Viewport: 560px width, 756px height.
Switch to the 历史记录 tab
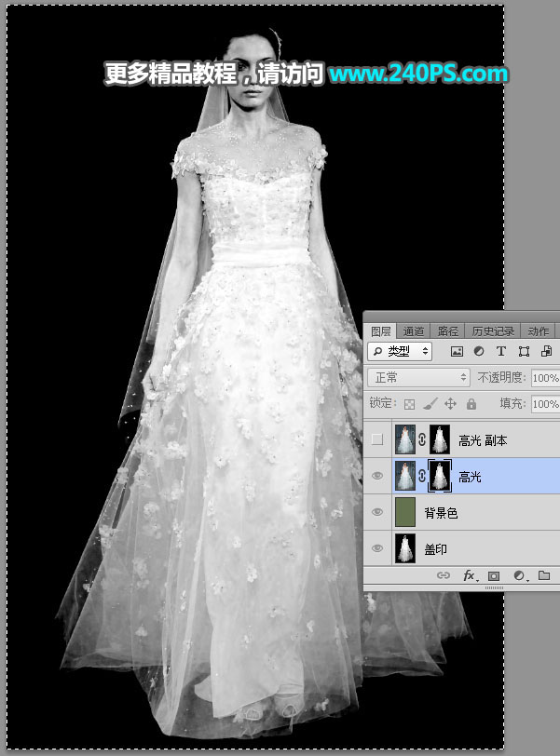coord(493,331)
